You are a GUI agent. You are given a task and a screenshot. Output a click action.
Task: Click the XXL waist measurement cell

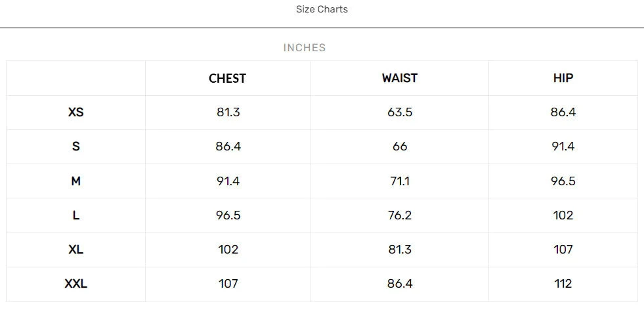click(x=400, y=284)
